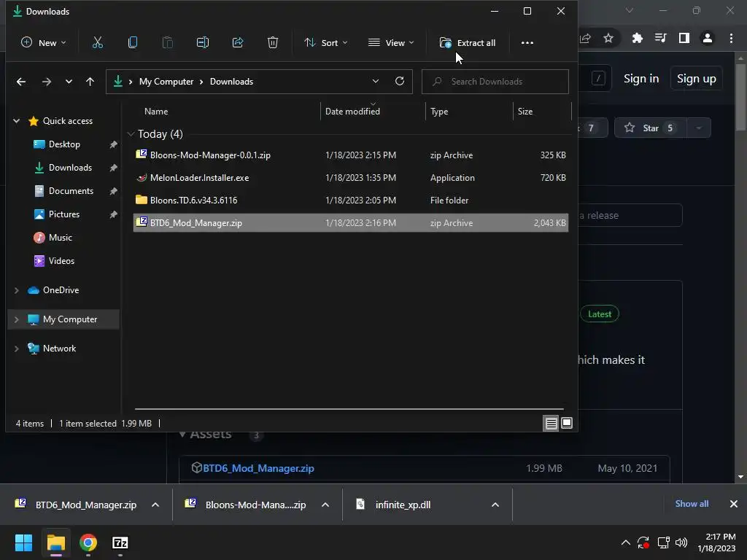The height and width of the screenshot is (560, 747).
Task: Click File Explorer taskbar icon
Action: coord(55,542)
